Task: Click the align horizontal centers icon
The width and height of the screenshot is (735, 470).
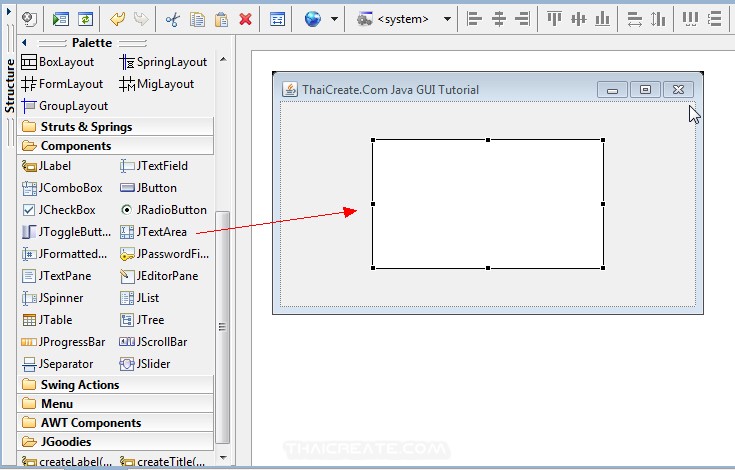Action: 499,19
